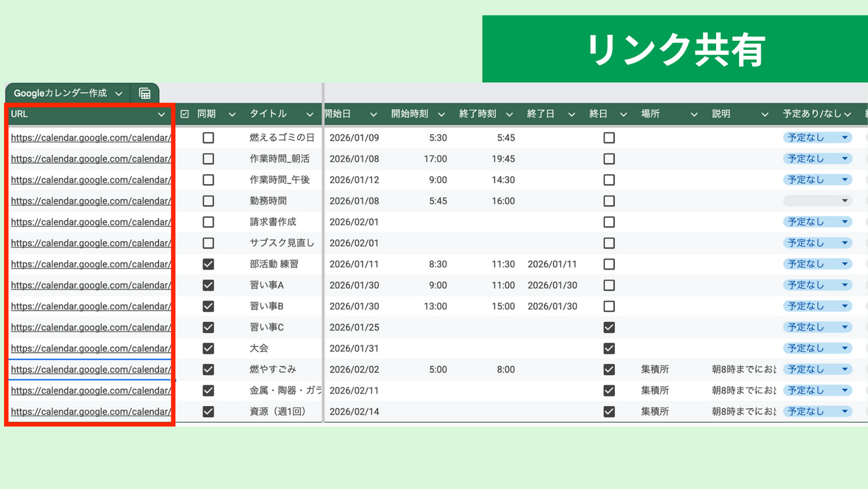Viewport: 868px width, 489px height.
Task: Select start date 2026/01/12
Action: 354,180
